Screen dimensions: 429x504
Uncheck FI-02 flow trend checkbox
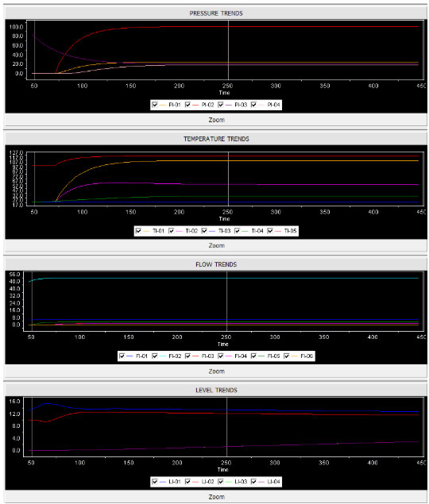[x=155, y=356]
